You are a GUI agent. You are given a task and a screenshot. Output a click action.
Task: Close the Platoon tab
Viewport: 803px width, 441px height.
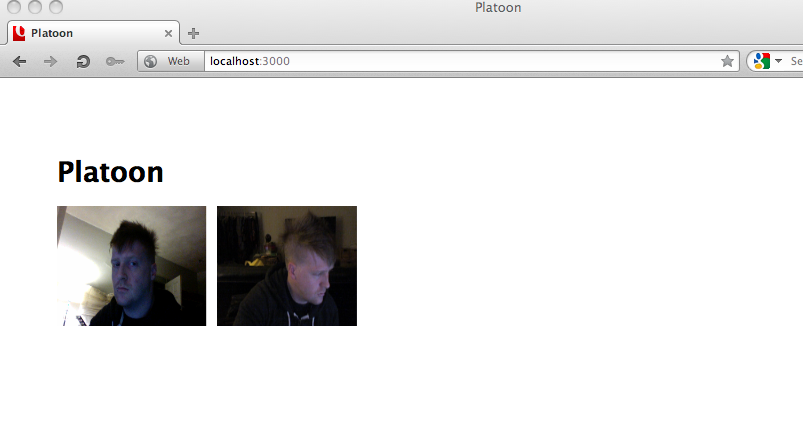coord(168,33)
